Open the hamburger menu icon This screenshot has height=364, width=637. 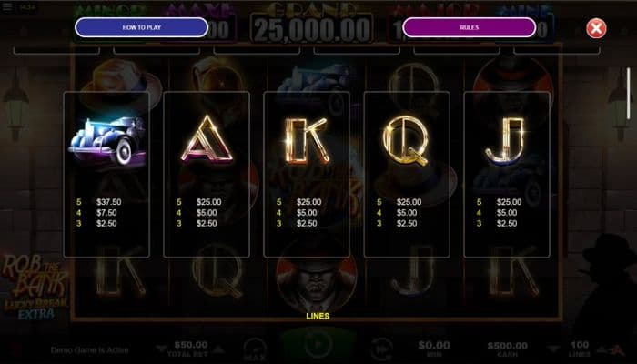pos(7,7)
